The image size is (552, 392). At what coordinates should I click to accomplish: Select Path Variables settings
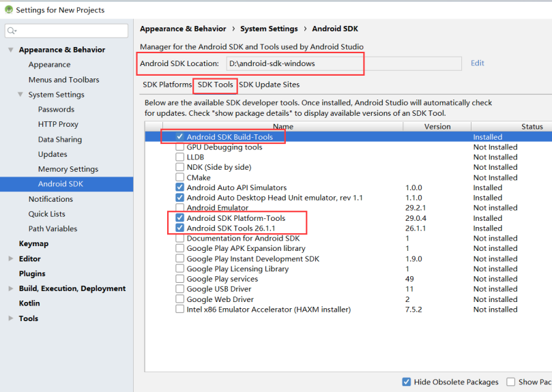click(x=53, y=229)
